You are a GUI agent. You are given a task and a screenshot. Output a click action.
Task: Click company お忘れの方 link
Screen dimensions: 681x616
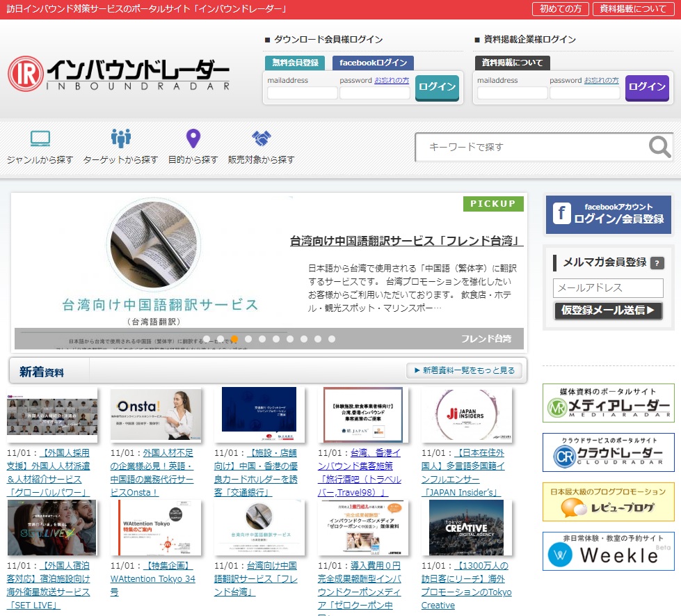pyautogui.click(x=602, y=81)
